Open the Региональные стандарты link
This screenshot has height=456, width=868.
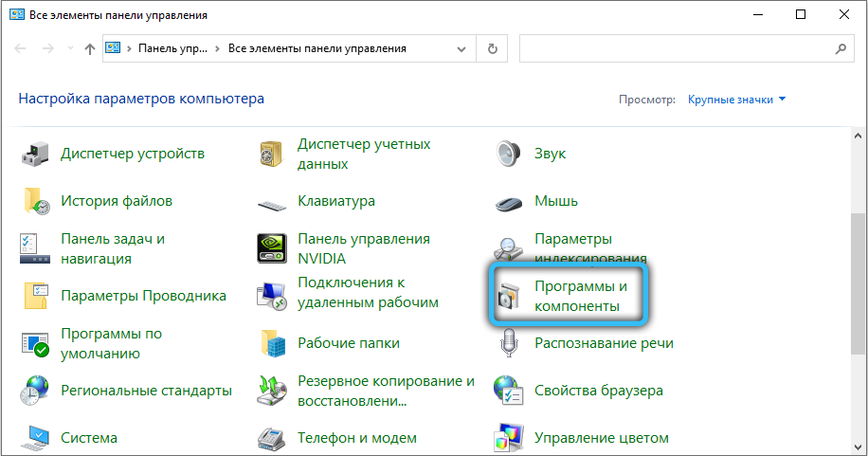pos(146,391)
